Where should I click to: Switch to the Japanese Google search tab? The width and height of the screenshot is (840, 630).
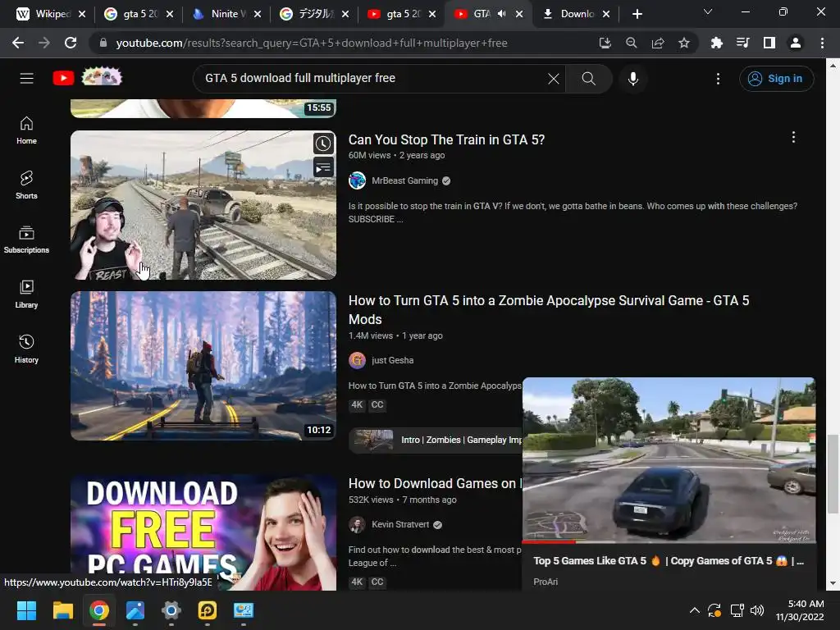click(308, 14)
